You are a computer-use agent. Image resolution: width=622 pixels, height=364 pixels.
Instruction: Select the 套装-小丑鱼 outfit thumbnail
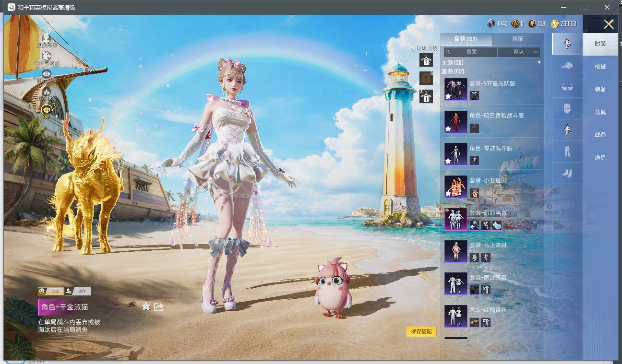[x=455, y=187]
